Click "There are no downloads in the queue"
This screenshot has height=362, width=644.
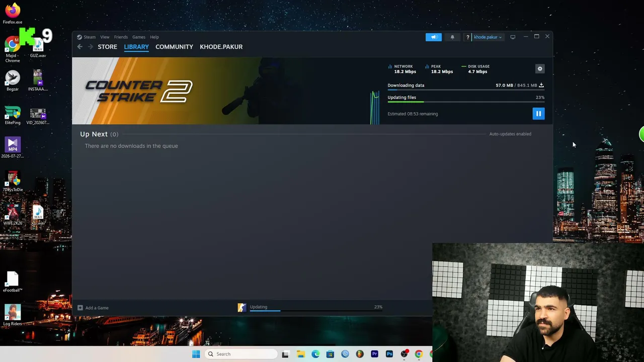131,146
